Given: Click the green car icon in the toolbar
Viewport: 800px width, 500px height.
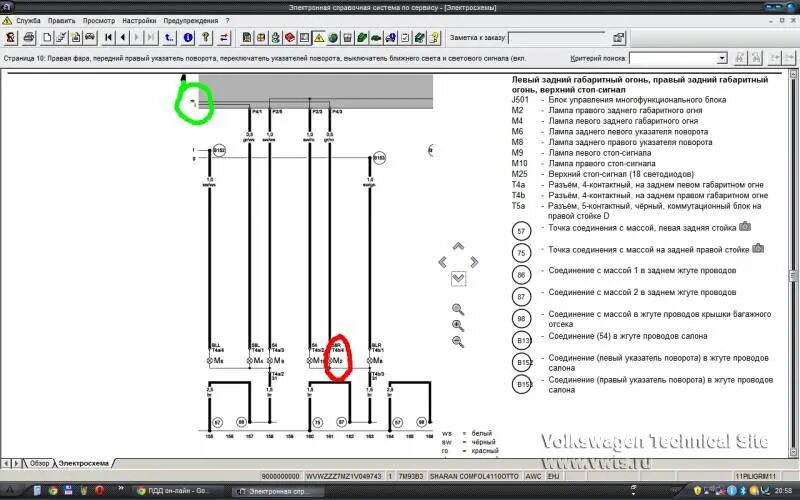Looking at the screenshot, I should 377,37.
